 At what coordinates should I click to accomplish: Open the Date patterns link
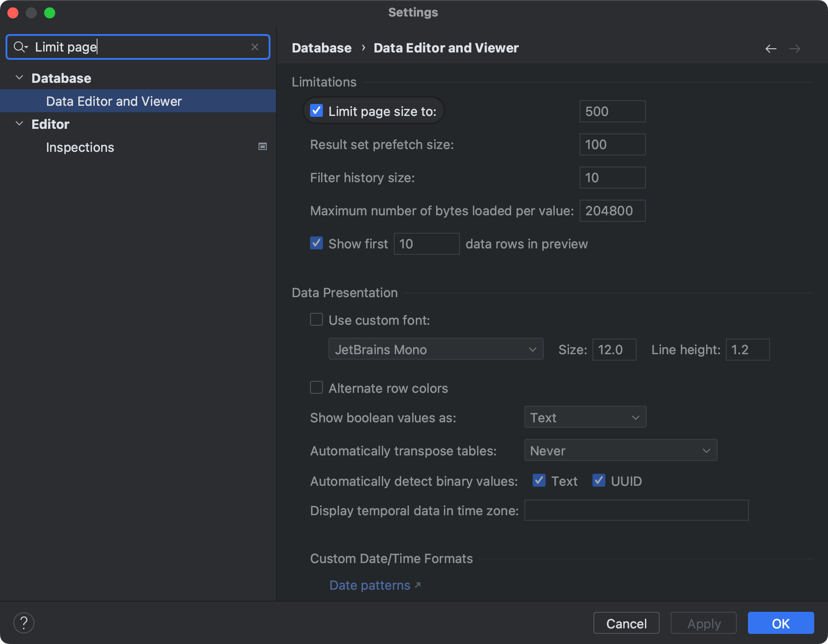(x=369, y=585)
